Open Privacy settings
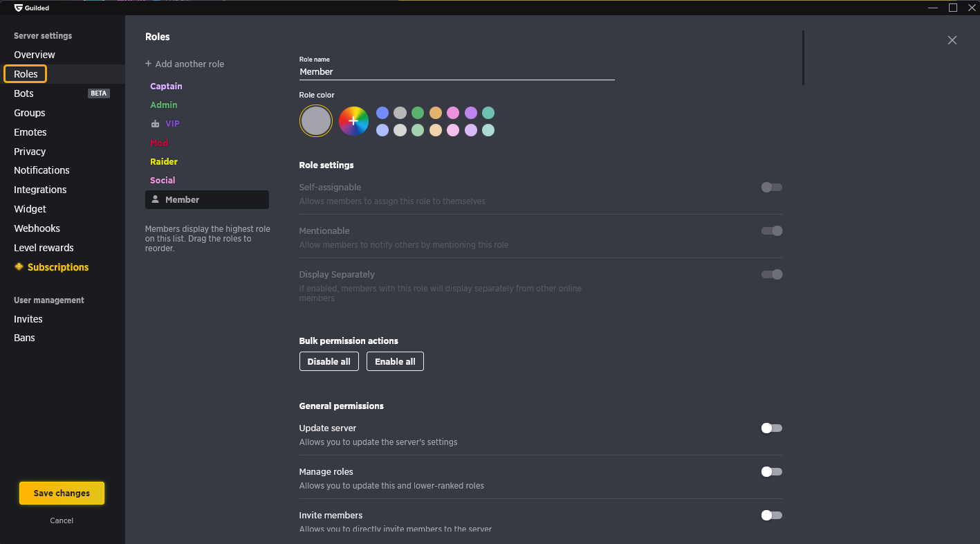The height and width of the screenshot is (544, 980). [x=30, y=152]
